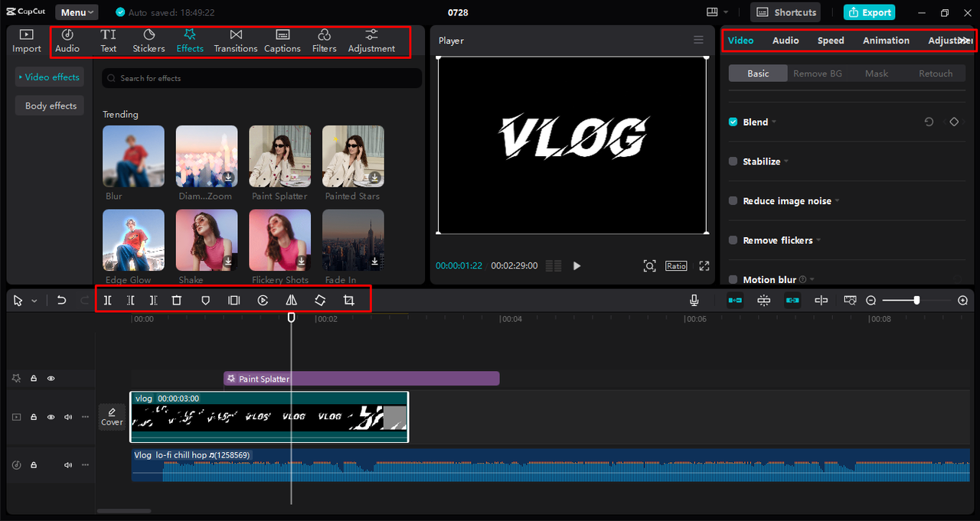Toggle auto snapping

pos(764,301)
